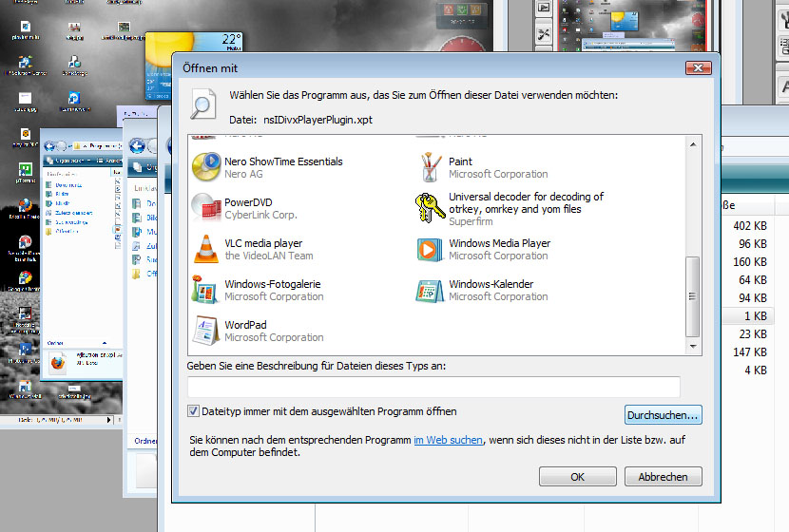Focus the file type description field
Image resolution: width=789 pixels, height=532 pixels.
point(433,387)
